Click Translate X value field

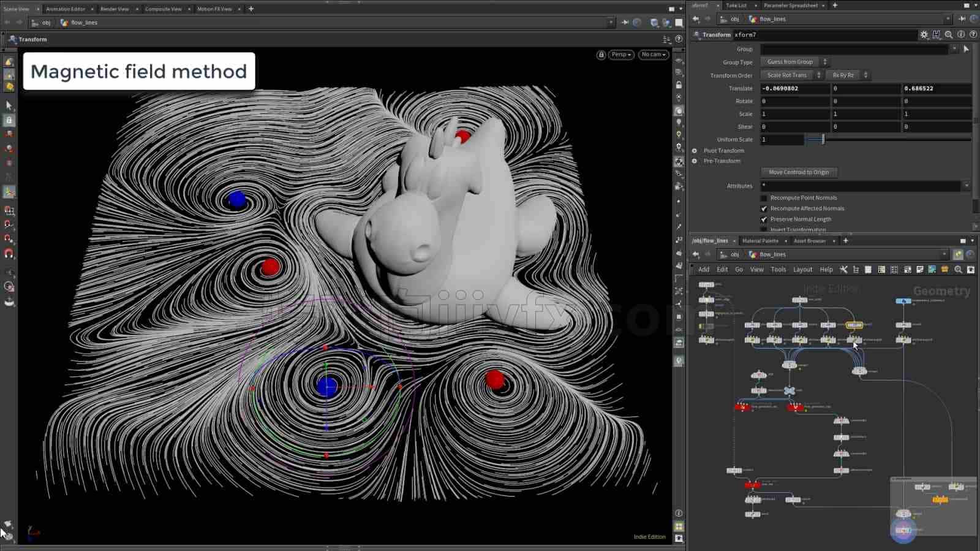[794, 88]
